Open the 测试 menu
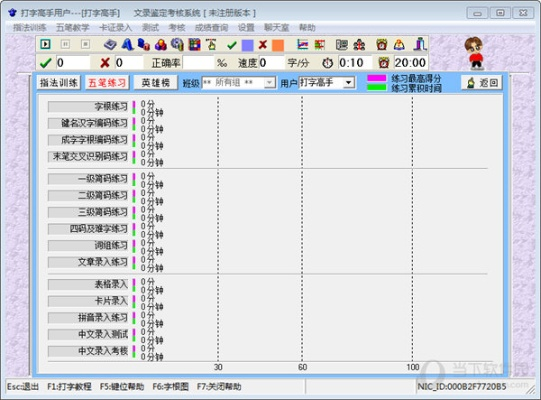 pos(150,28)
